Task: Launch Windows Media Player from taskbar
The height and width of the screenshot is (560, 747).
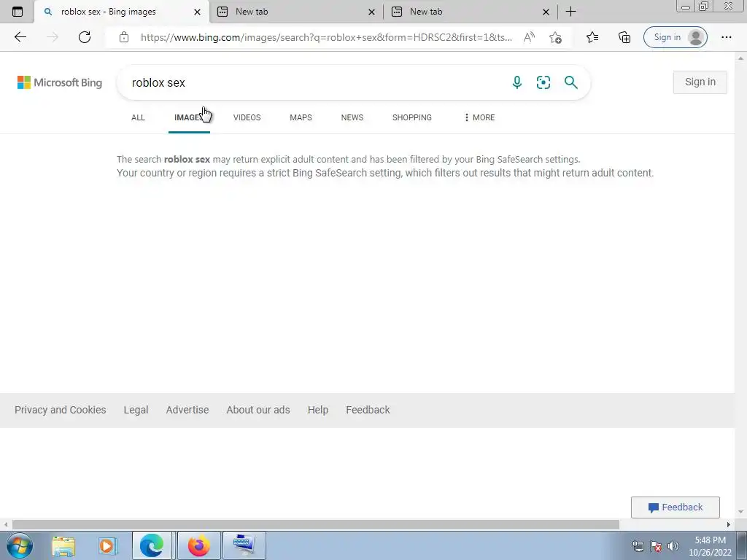Action: [x=108, y=545]
